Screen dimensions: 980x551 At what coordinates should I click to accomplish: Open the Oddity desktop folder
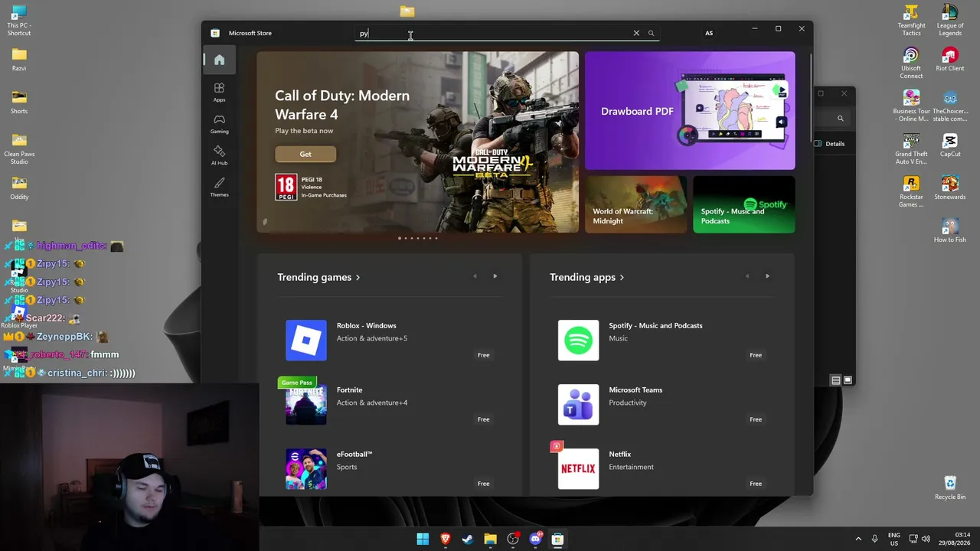19,188
